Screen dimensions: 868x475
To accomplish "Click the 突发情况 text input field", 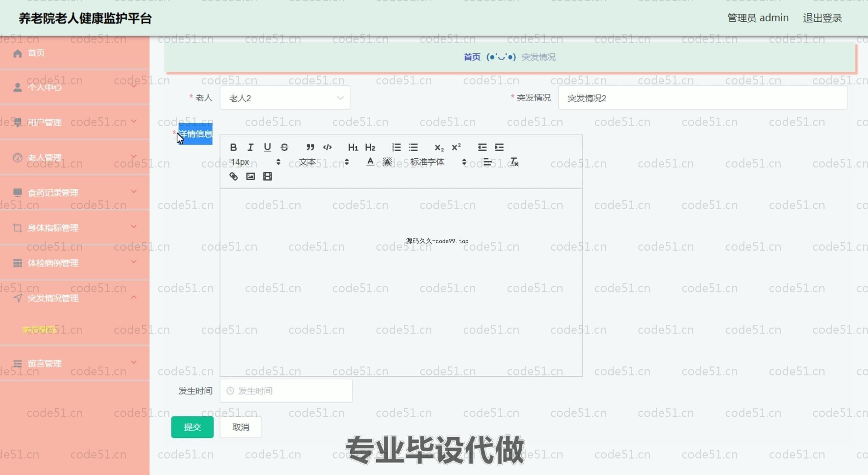I will coord(703,98).
